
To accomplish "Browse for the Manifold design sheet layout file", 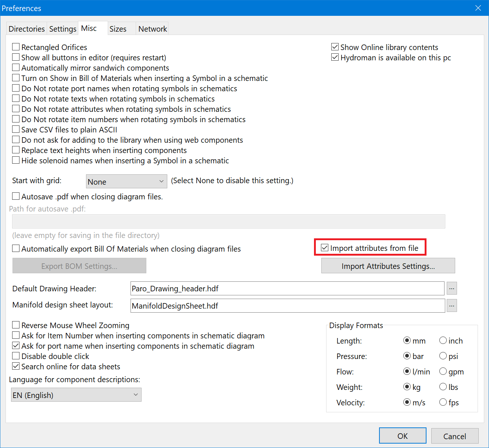I will (x=451, y=306).
